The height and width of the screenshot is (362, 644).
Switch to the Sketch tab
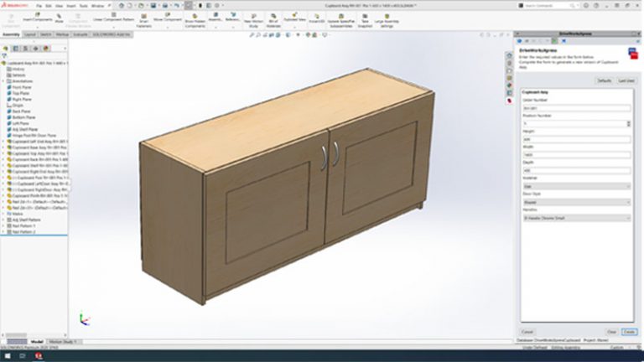click(45, 34)
